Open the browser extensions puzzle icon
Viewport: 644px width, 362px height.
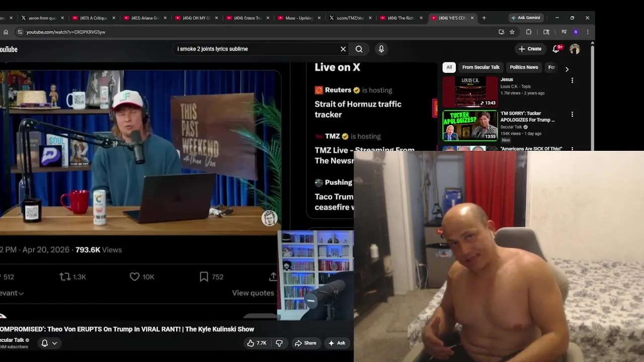point(529,32)
